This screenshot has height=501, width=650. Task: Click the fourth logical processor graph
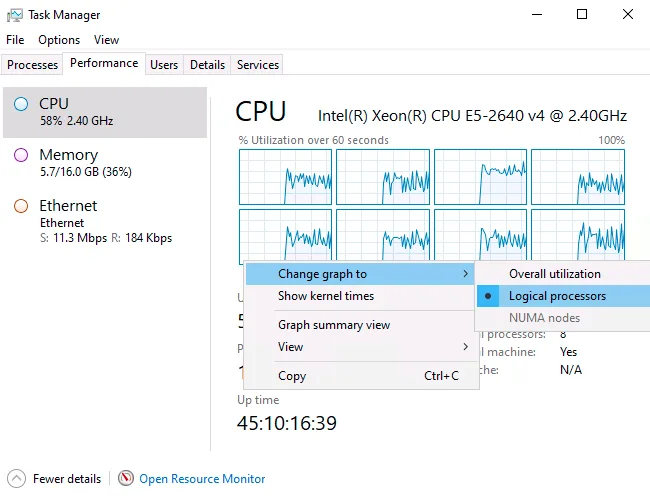point(578,177)
